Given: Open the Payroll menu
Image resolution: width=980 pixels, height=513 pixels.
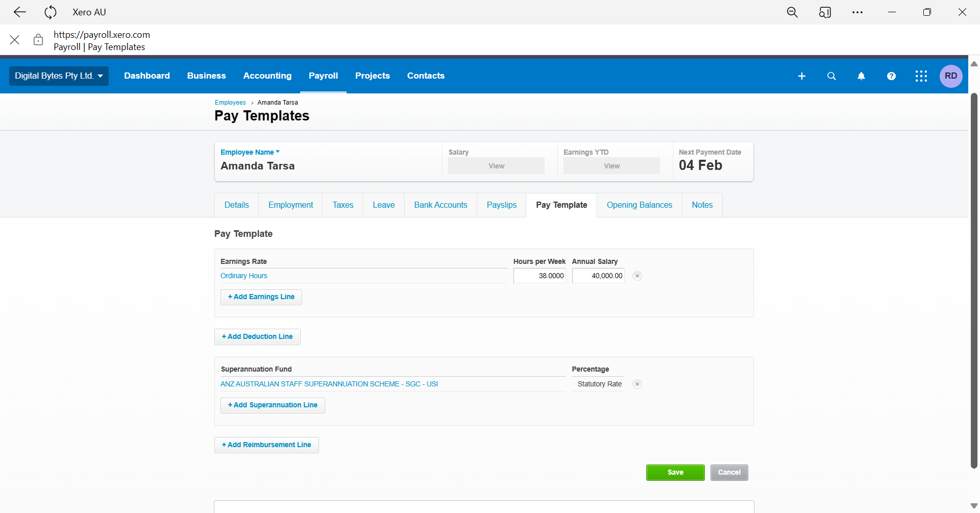Looking at the screenshot, I should tap(323, 76).
